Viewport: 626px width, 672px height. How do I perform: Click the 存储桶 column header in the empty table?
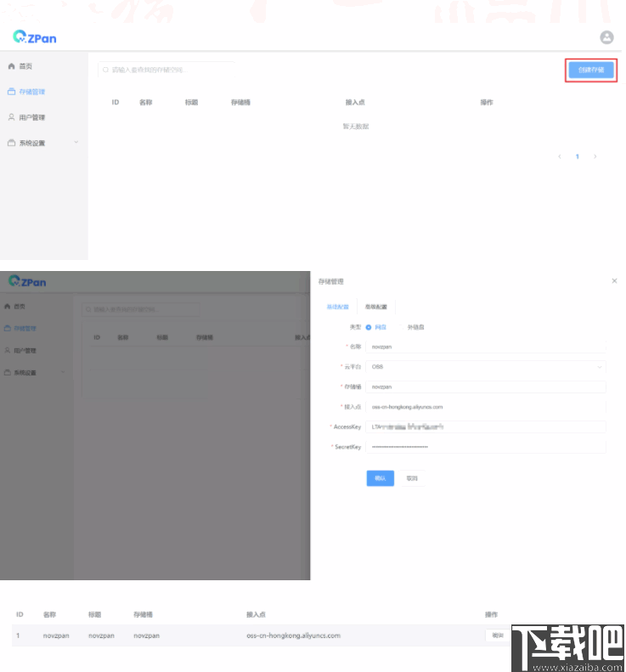point(240,103)
